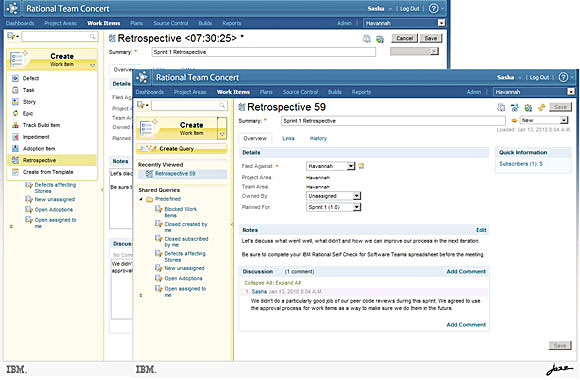
Task: Click the Blocked Work Items query icon
Action: tap(159, 209)
